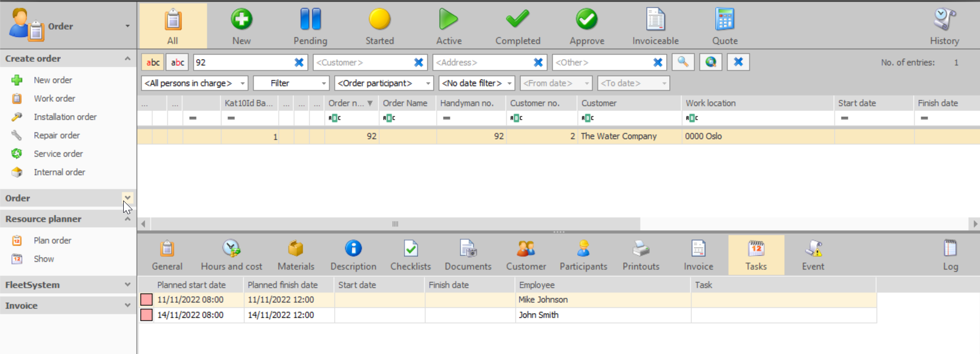The width and height of the screenshot is (980, 354).
Task: Open the Filter dropdown
Action: (291, 83)
